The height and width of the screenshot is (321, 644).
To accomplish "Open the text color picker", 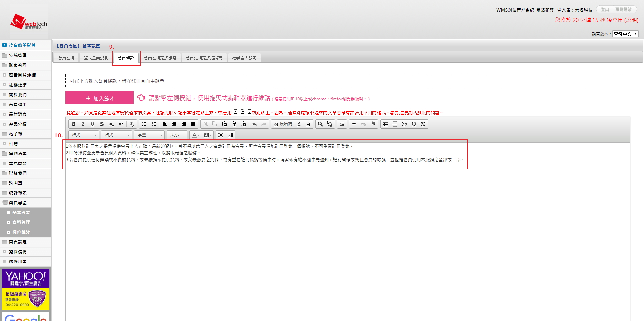I will click(x=196, y=135).
